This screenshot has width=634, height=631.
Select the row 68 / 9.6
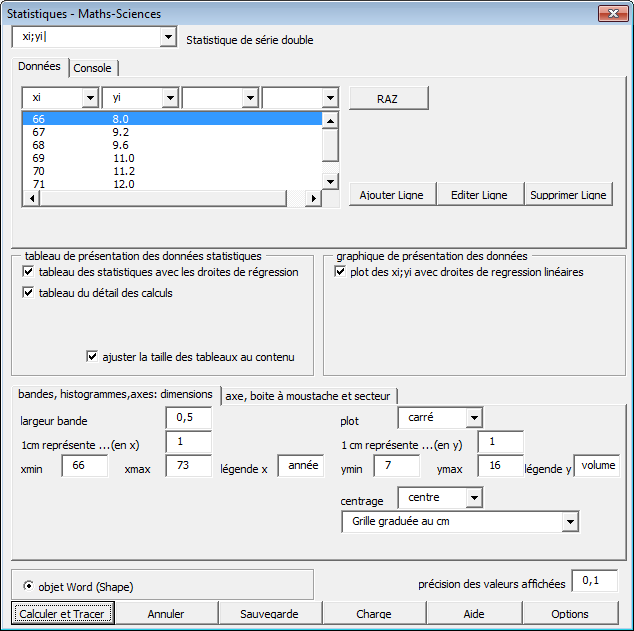172,145
